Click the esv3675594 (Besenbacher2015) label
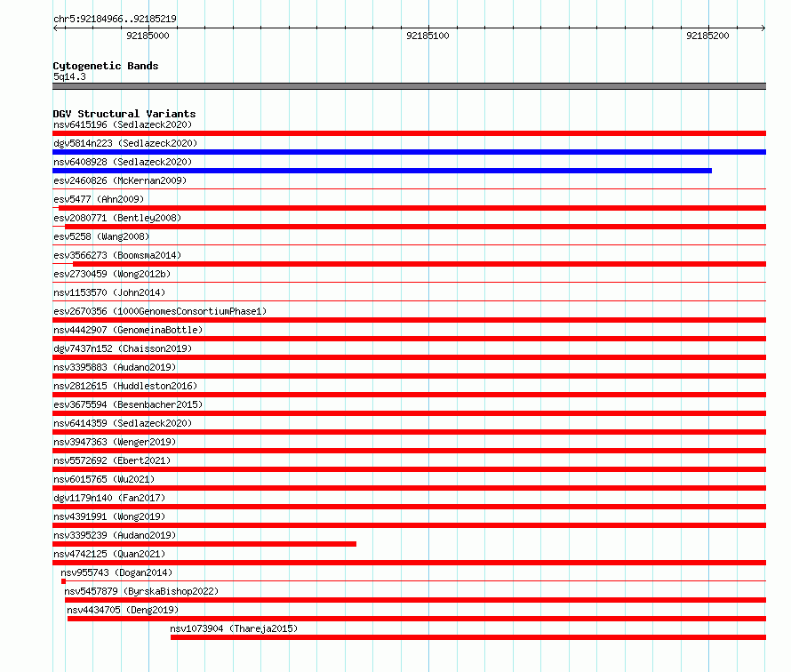The image size is (791, 672). tap(128, 404)
